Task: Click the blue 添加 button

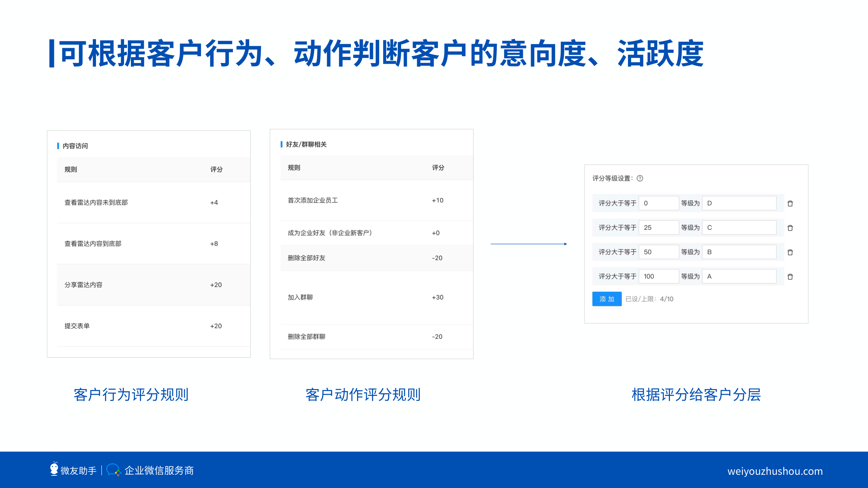Action: click(607, 299)
